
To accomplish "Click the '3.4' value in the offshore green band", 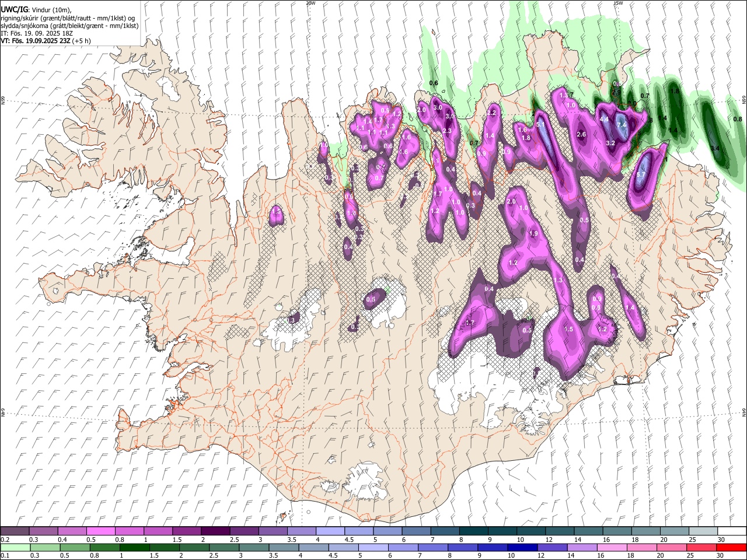I will (x=714, y=149).
